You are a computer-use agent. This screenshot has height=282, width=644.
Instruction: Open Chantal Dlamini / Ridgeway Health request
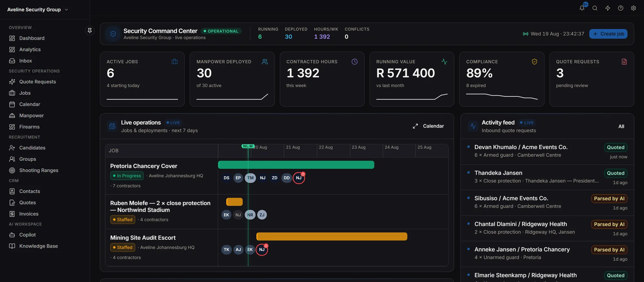(x=547, y=229)
